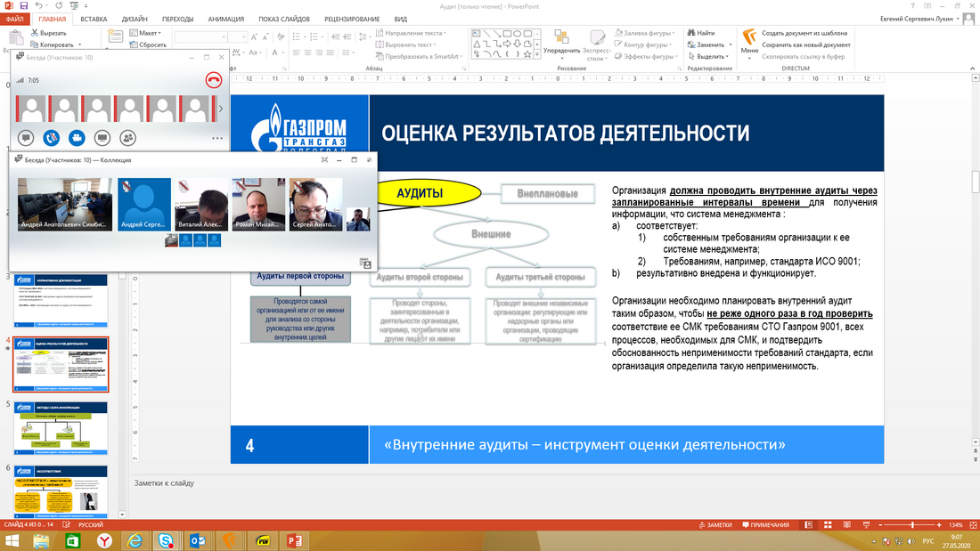Click the Найти find button
Viewport: 980px width, 551px height.
coord(701,33)
